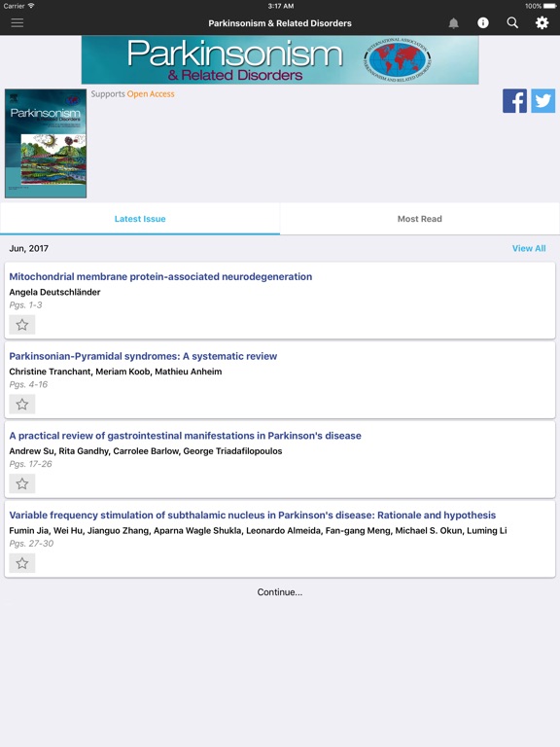Share journal on Facebook

[x=514, y=100]
